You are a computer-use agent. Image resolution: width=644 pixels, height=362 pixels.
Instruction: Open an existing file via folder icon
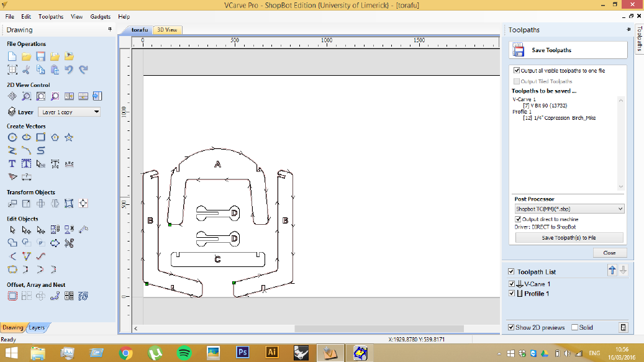pyautogui.click(x=26, y=57)
